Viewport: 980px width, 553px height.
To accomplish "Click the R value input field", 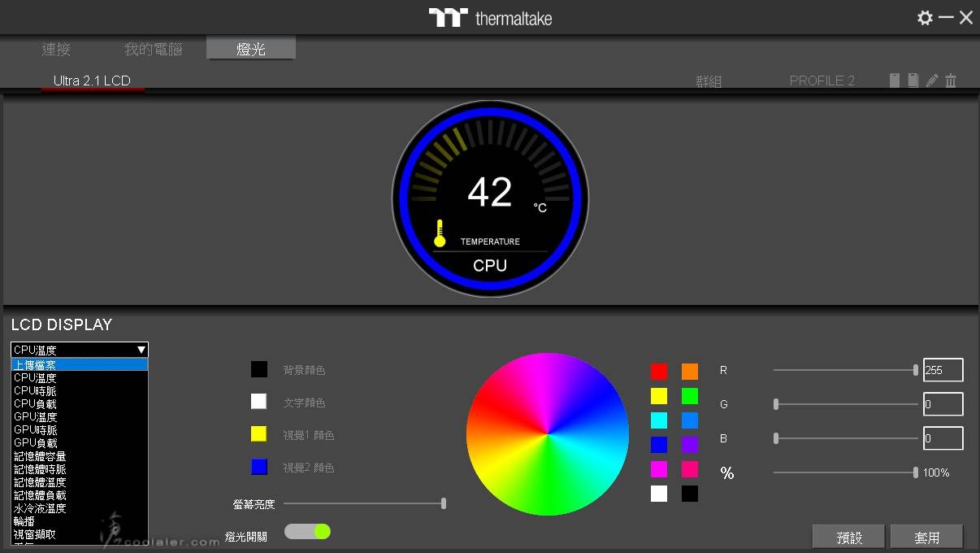I will coord(943,370).
